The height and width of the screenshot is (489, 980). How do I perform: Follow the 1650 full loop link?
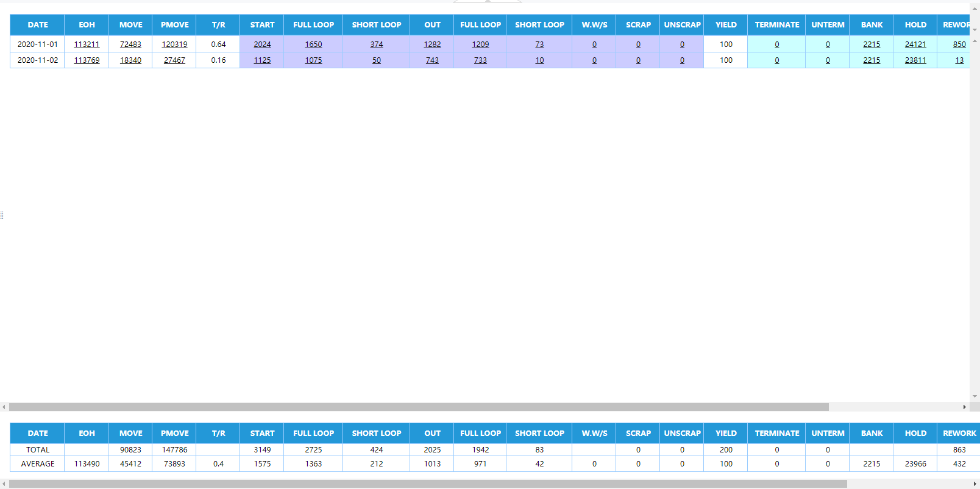313,45
